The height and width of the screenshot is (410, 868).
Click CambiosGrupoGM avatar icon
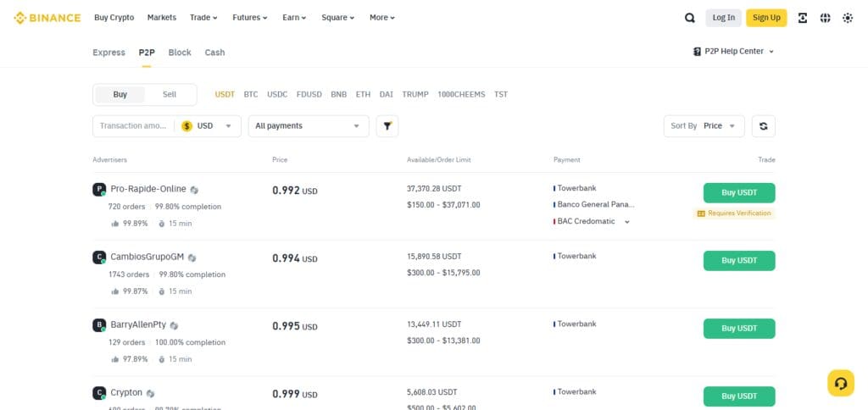[99, 258]
